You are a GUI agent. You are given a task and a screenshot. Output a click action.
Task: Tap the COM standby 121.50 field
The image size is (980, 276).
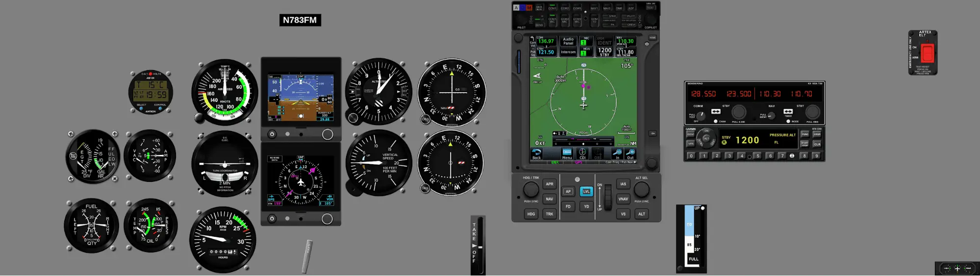tap(546, 51)
